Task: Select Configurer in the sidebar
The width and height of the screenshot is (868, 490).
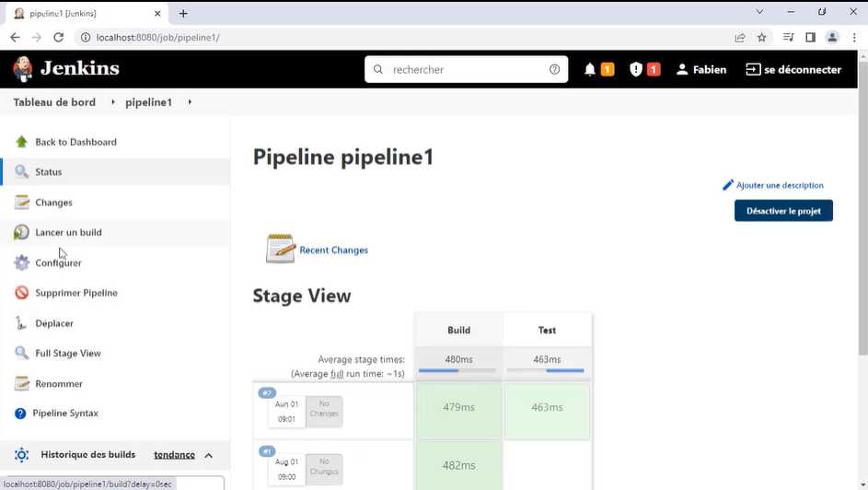Action: (115, 262)
